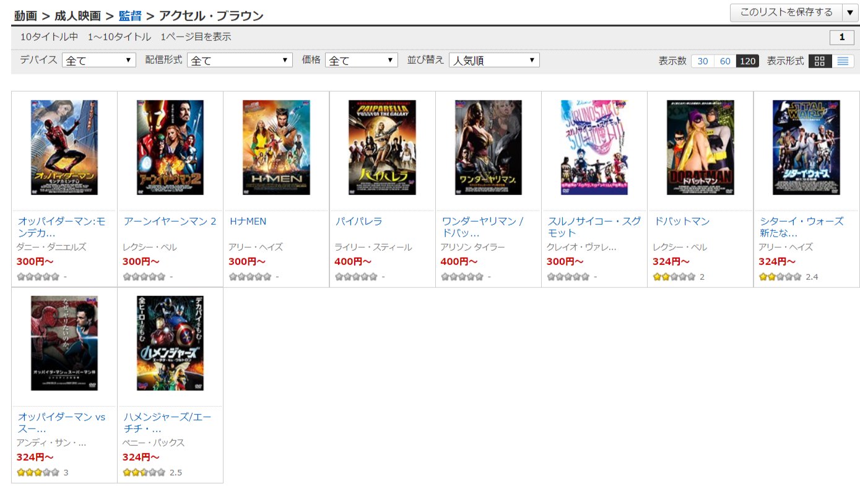
Task: Open title link ハメンジャーズ/エーチチ・…
Action: (167, 423)
